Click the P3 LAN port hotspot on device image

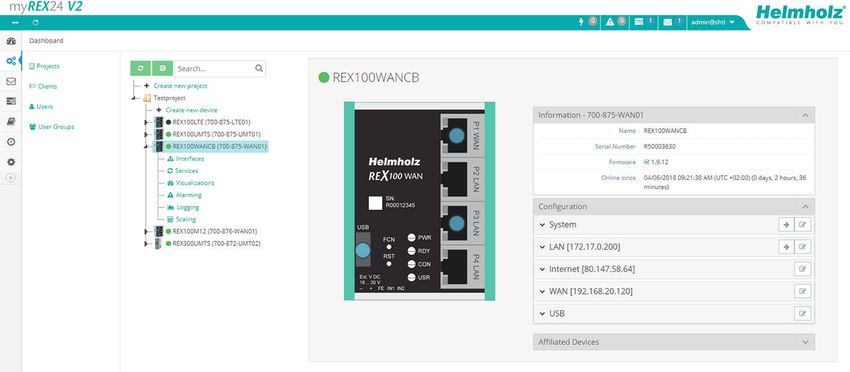(457, 223)
